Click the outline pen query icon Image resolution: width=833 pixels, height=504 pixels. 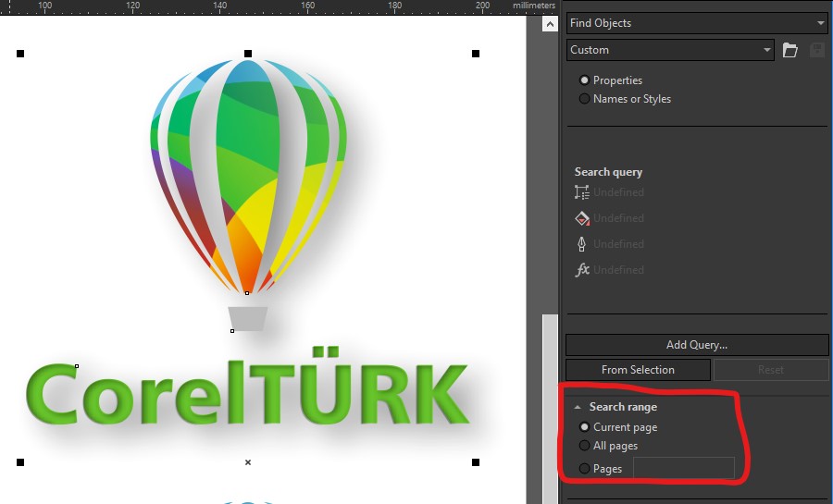click(x=582, y=244)
